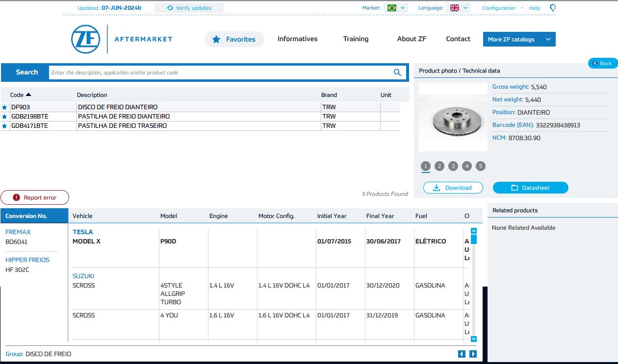This screenshot has width=618, height=364.
Task: Toggle favorite star for GDB4171BTE
Action: click(x=5, y=126)
